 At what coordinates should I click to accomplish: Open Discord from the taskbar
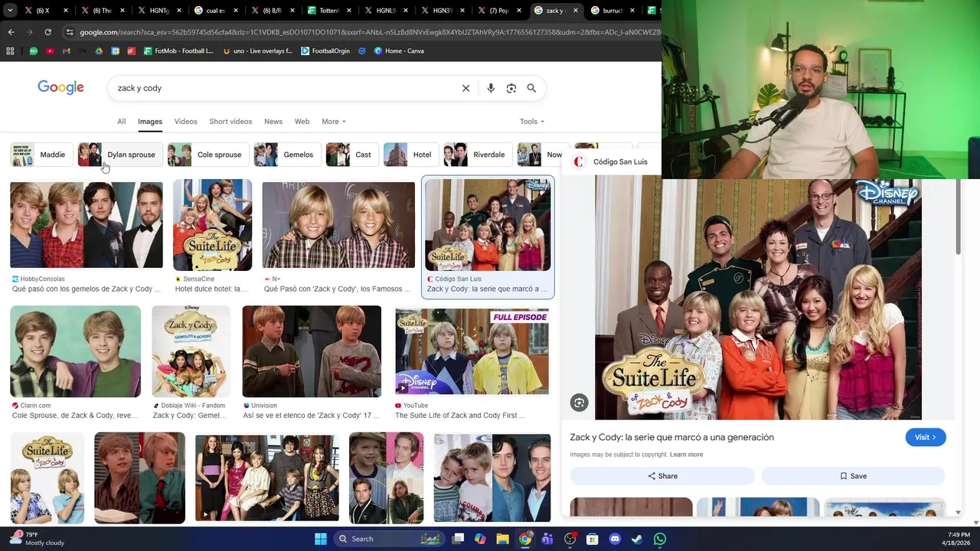point(614,539)
